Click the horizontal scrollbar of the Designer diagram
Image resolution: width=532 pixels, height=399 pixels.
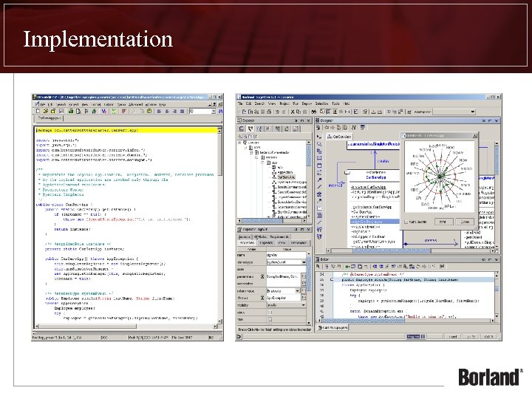pyautogui.click(x=412, y=250)
